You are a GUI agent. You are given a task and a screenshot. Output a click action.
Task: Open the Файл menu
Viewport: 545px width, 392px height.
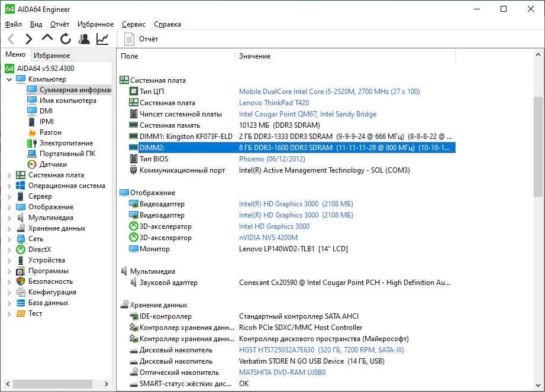pos(13,24)
